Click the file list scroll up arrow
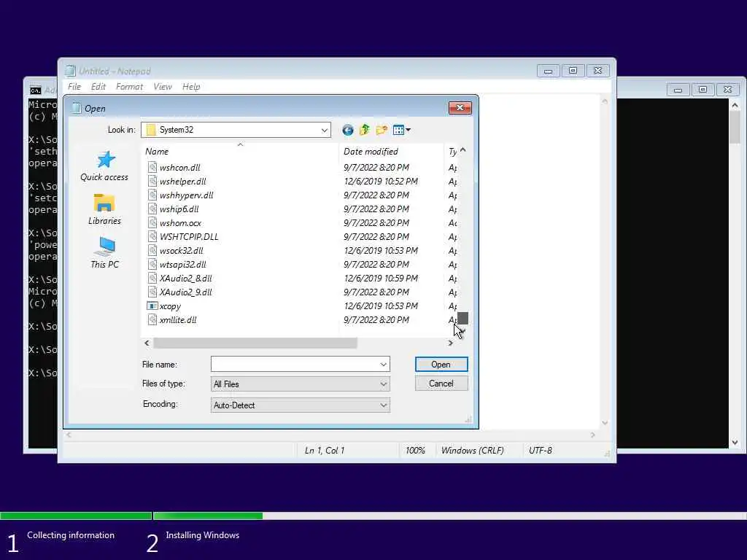 (462, 150)
